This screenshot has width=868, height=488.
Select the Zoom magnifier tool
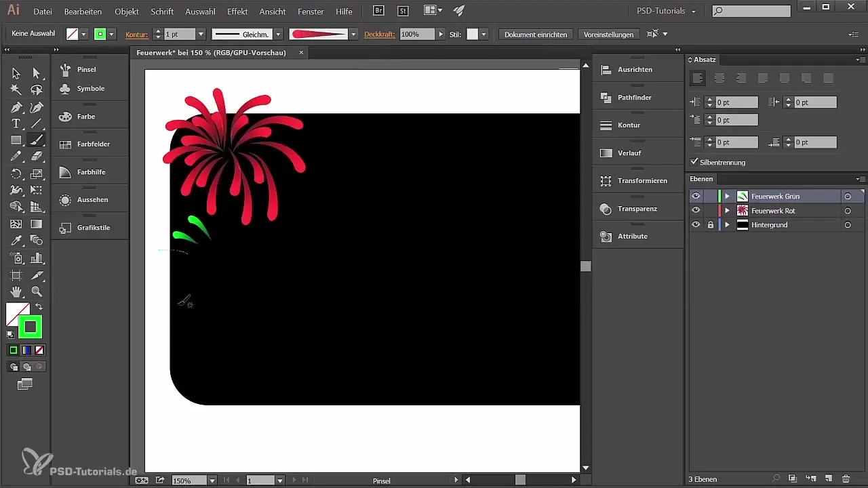pos(37,292)
